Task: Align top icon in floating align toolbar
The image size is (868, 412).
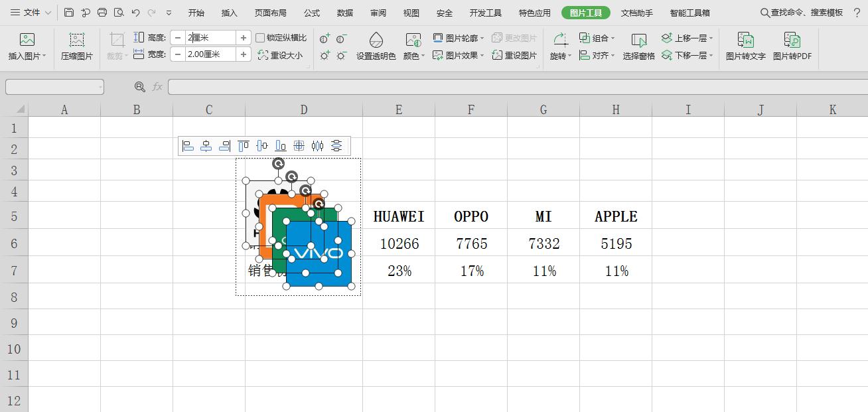Action: [x=244, y=146]
